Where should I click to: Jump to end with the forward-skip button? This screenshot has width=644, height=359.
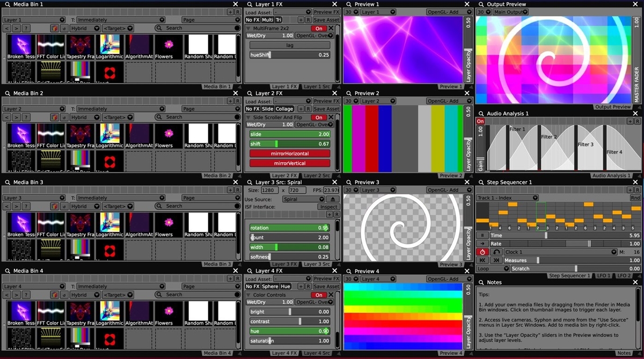(x=496, y=260)
